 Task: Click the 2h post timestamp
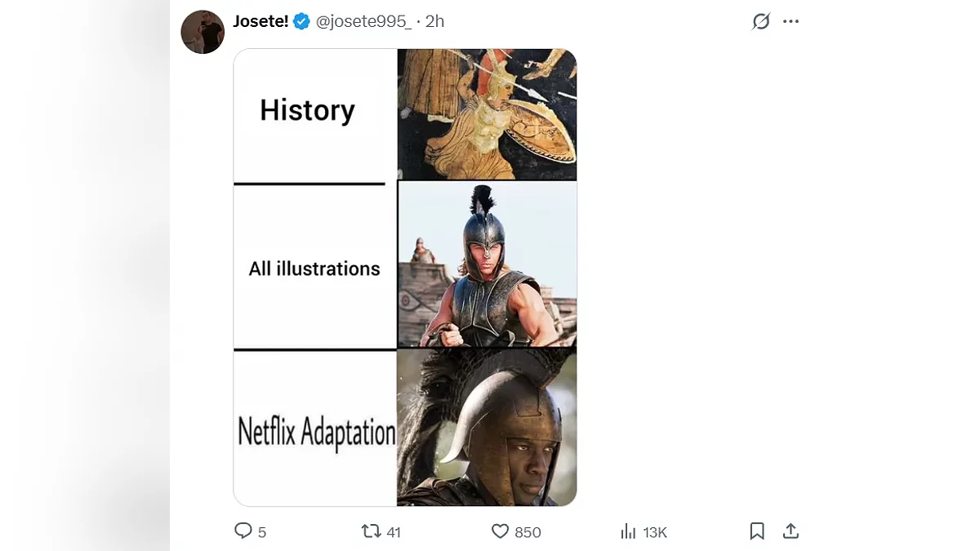point(434,21)
